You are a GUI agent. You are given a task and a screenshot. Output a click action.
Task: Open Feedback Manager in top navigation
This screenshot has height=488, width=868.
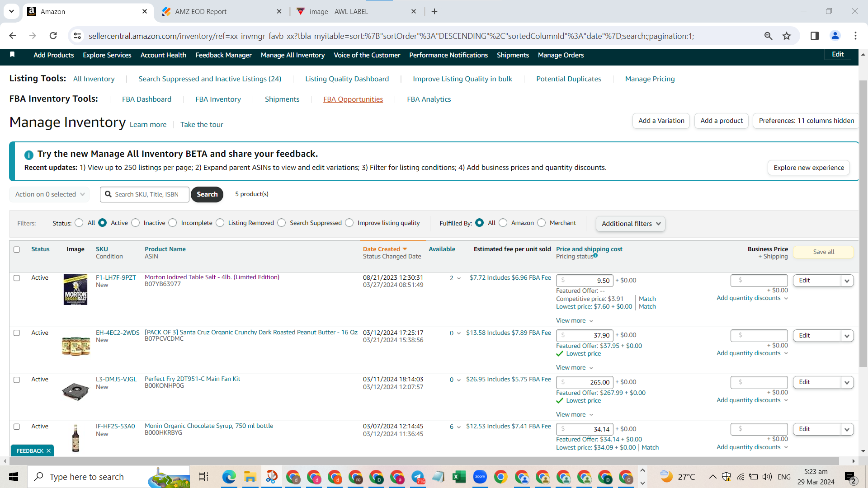[x=223, y=55]
